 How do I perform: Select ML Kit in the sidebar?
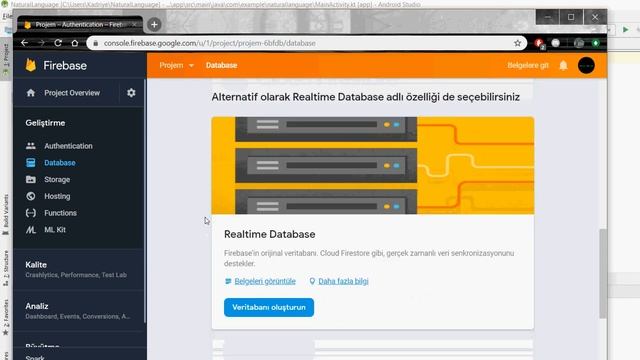coord(55,230)
